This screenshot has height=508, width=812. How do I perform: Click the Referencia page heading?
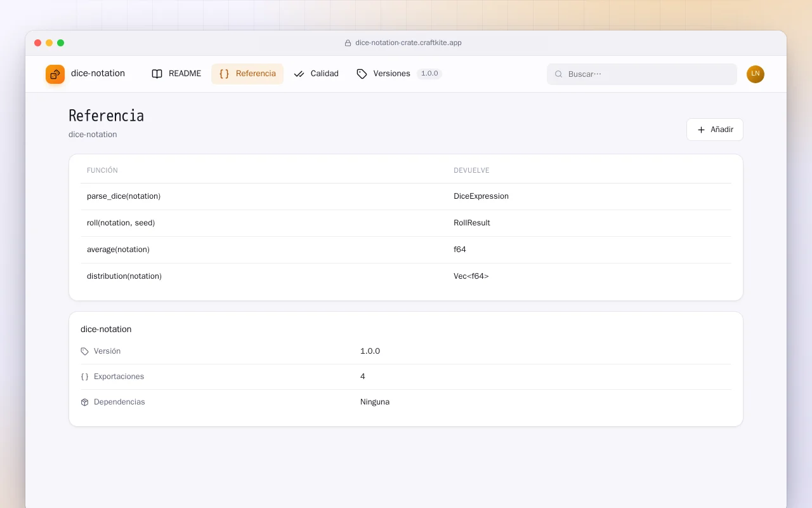(106, 116)
